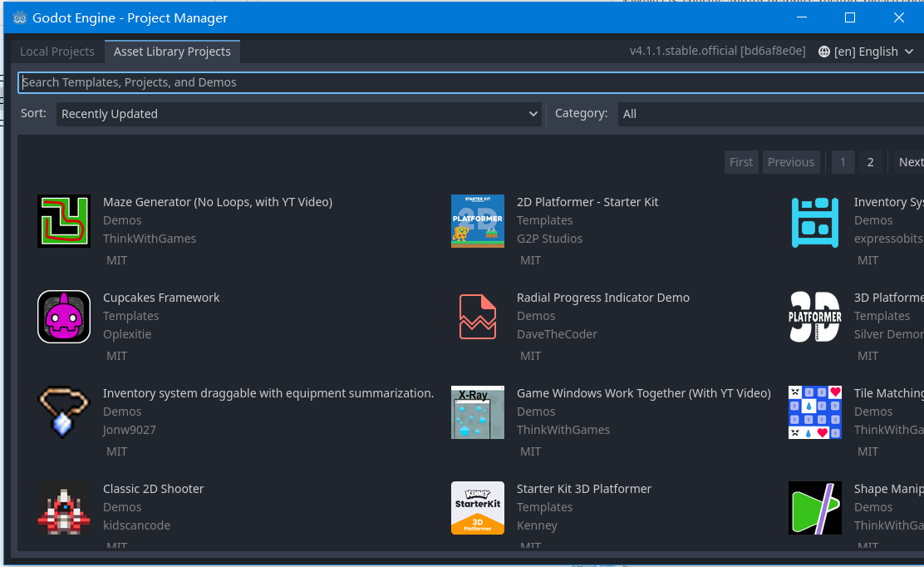Open the Inventory System demo icon
924x567 pixels.
click(814, 221)
